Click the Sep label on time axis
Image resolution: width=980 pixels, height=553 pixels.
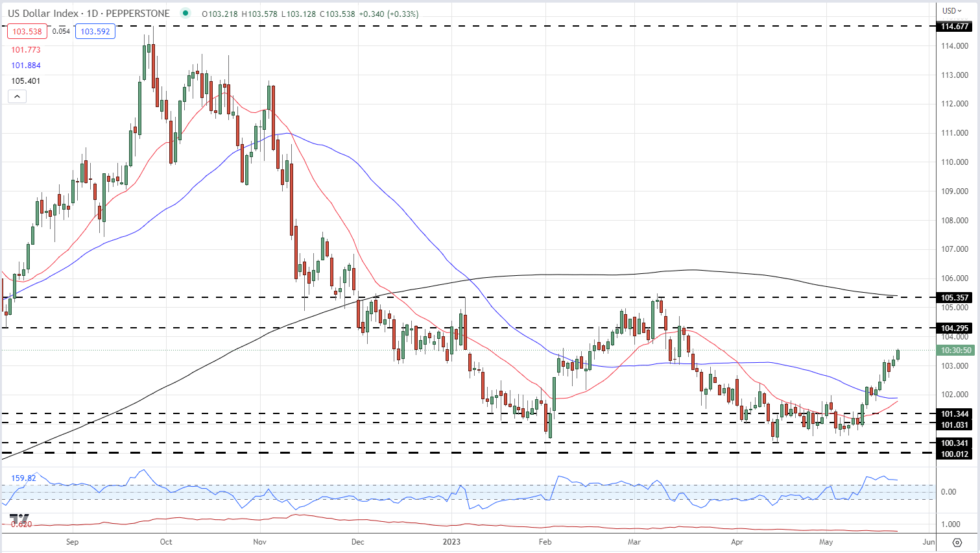72,542
